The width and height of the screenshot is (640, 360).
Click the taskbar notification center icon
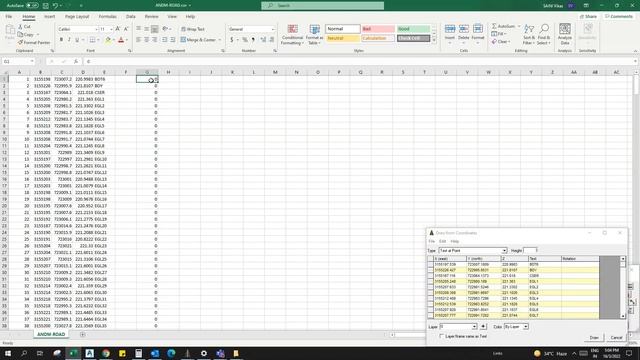coord(629,353)
